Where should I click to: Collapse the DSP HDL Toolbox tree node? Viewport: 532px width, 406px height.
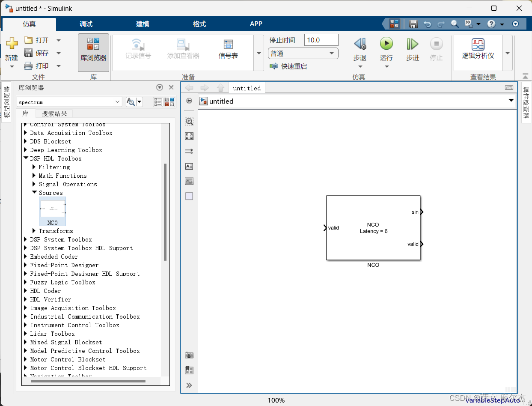pos(26,158)
